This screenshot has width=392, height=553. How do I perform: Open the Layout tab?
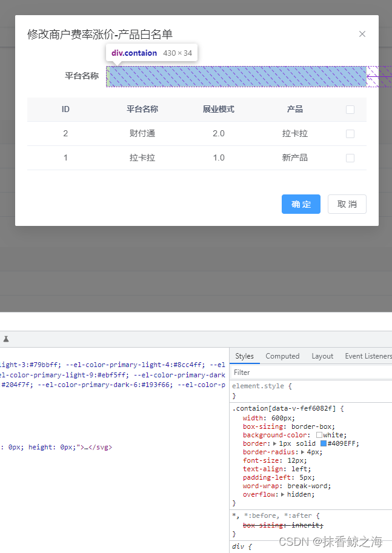[322, 356]
